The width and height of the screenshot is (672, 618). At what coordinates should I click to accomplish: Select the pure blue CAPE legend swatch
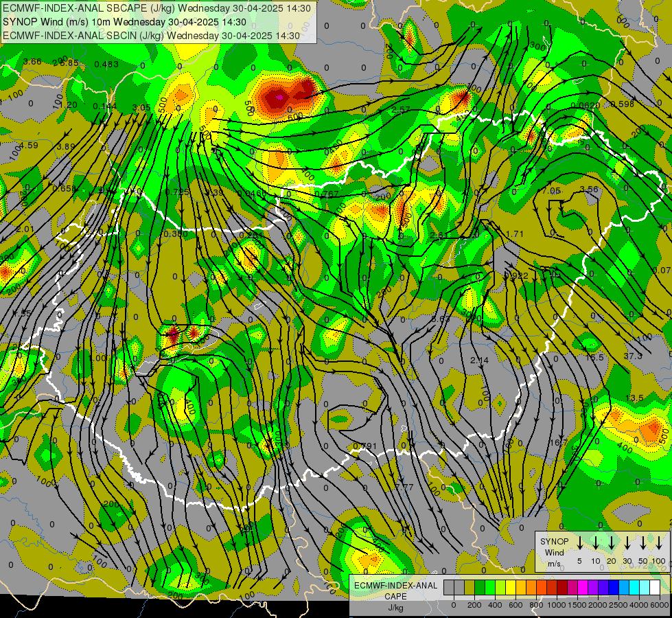[x=613, y=588]
